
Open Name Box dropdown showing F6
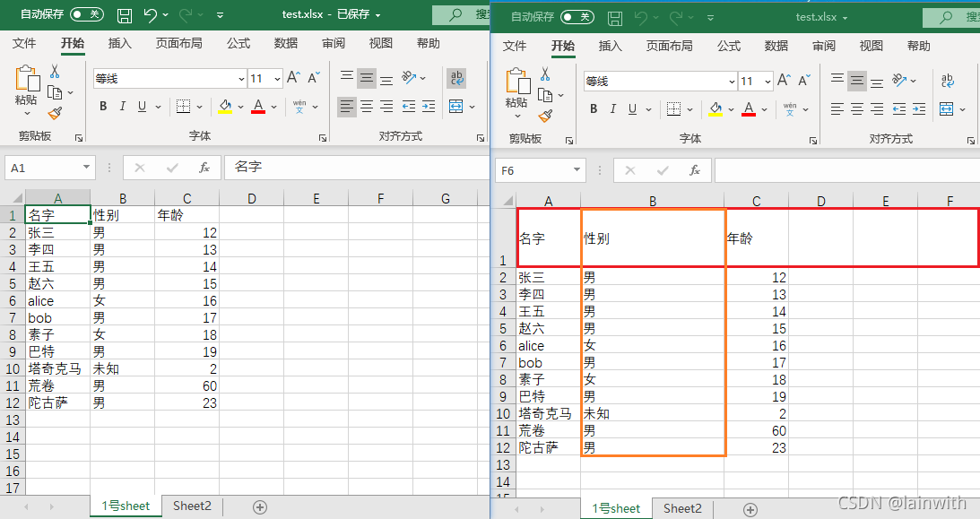pos(577,170)
